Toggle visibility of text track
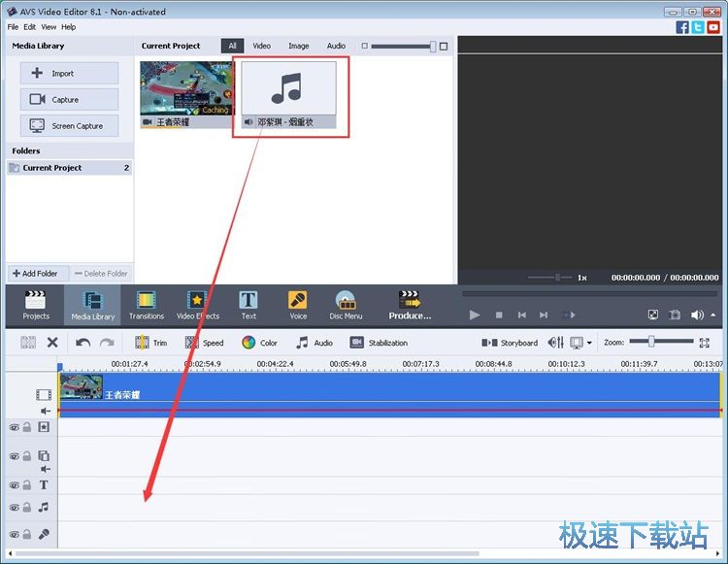Image resolution: width=728 pixels, height=564 pixels. (x=15, y=485)
